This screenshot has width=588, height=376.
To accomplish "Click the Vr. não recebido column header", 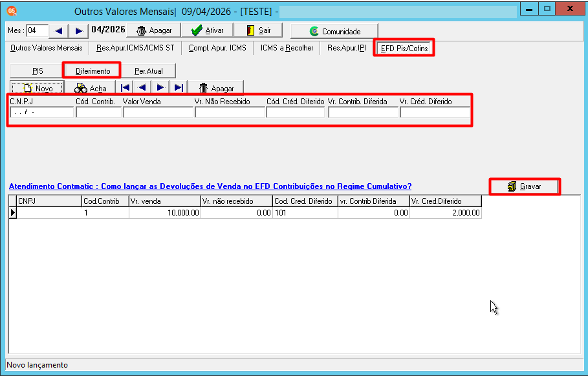I will 237,201.
